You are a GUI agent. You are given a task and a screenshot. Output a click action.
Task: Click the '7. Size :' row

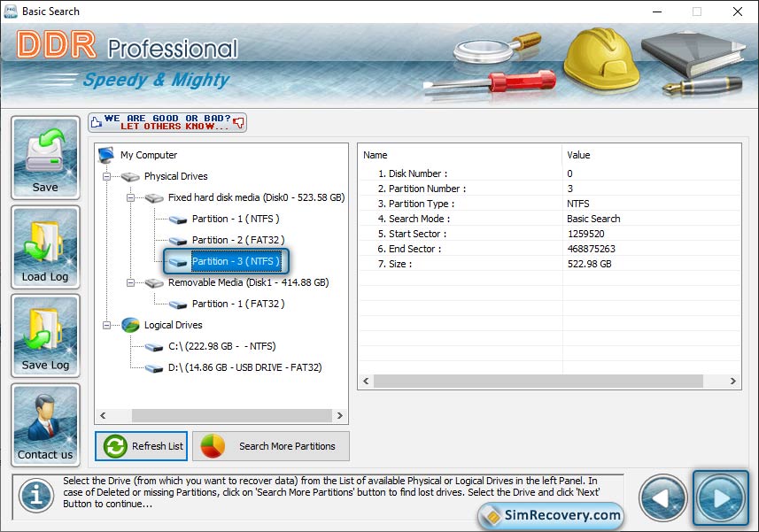coord(550,264)
